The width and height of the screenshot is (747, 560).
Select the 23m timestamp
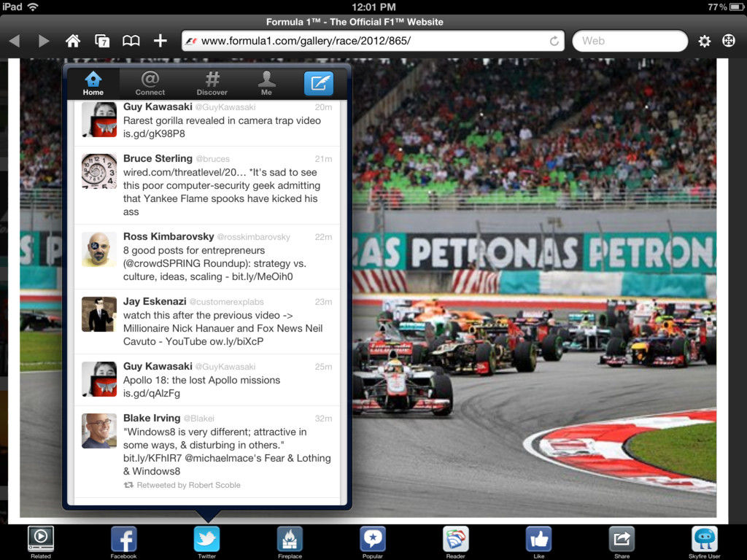pos(323,302)
